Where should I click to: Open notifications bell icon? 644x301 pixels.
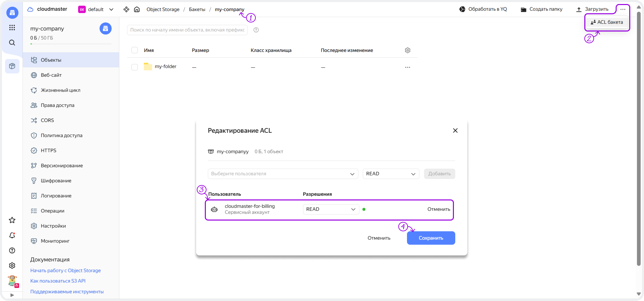click(12, 235)
